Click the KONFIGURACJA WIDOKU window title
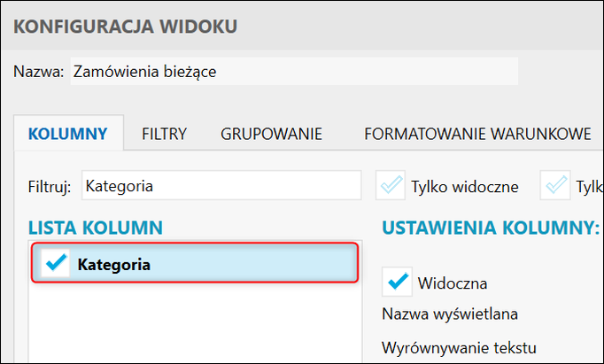Screen dimensions: 604x364 (125, 27)
